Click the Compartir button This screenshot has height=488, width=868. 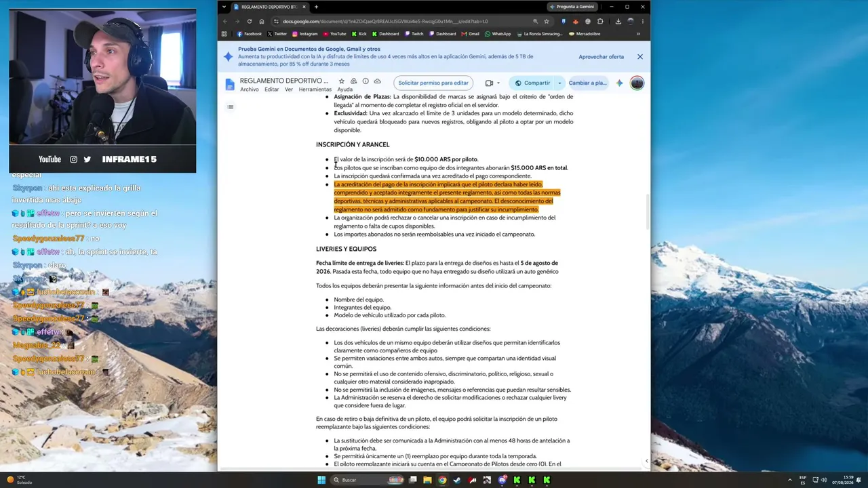pyautogui.click(x=532, y=83)
